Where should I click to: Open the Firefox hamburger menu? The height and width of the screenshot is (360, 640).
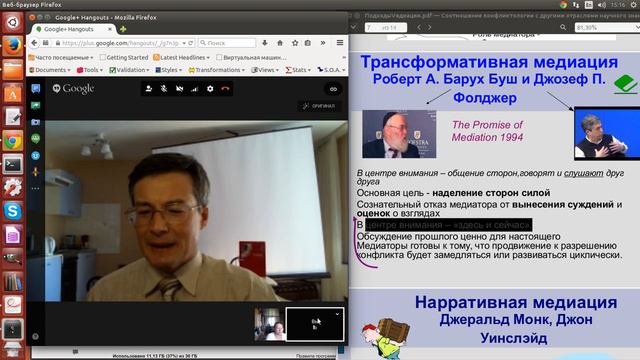point(340,42)
